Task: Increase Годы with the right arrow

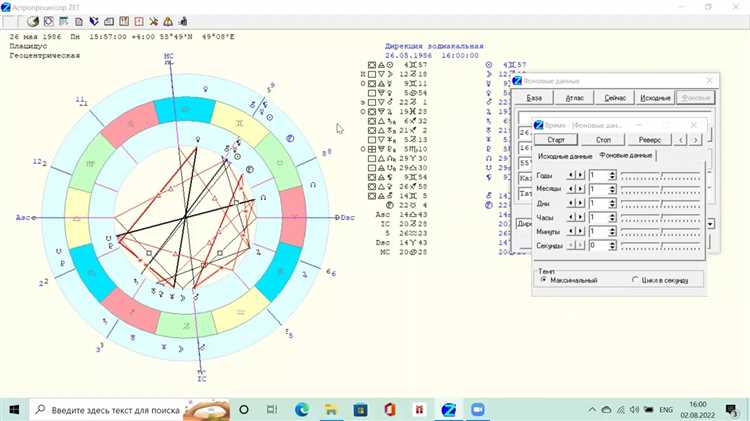Action: coord(580,175)
